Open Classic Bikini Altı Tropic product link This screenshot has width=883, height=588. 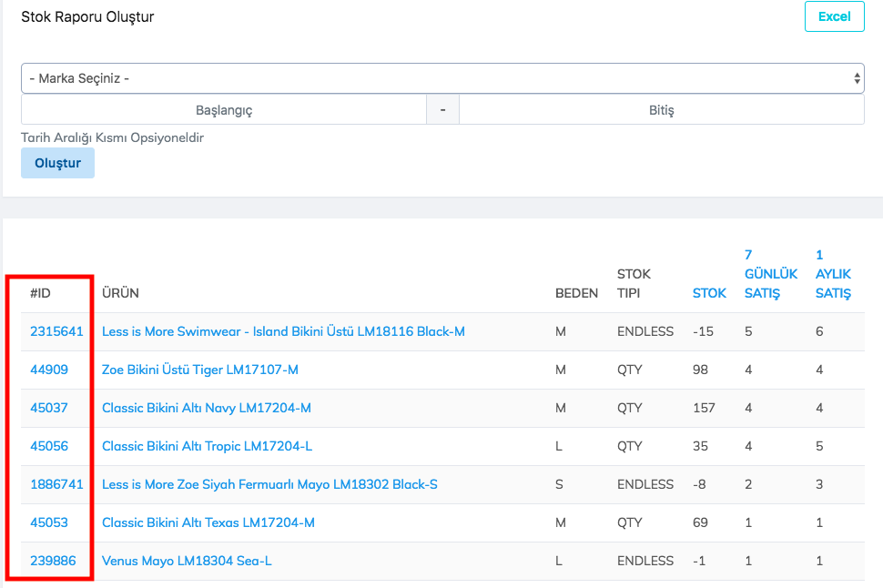(208, 446)
